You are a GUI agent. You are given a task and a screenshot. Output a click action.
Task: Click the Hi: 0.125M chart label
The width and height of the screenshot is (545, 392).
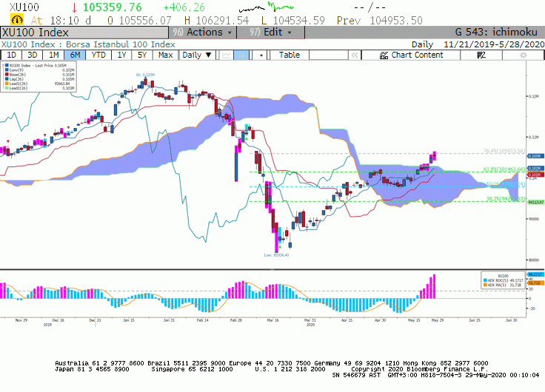(x=145, y=75)
